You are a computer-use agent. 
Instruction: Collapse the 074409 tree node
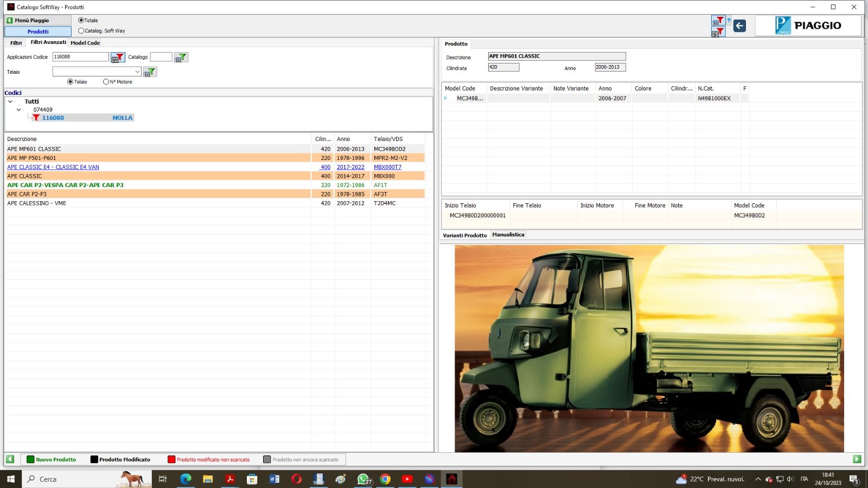[19, 110]
